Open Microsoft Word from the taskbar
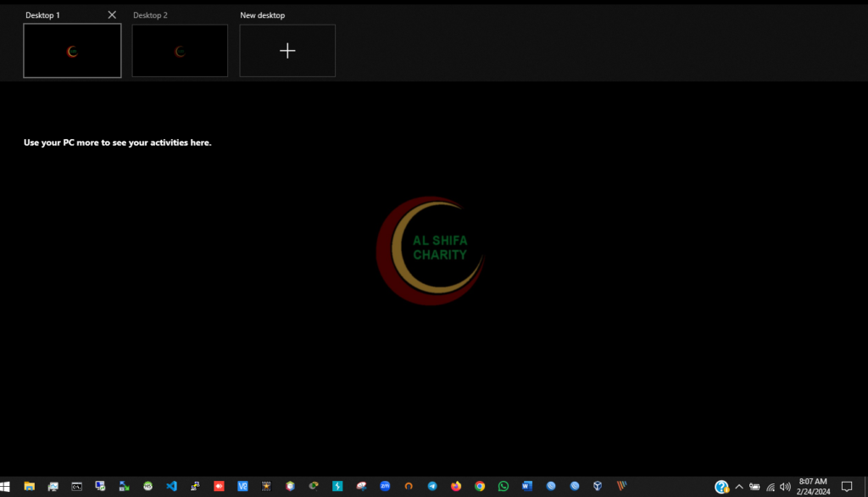This screenshot has width=868, height=497. tap(526, 486)
